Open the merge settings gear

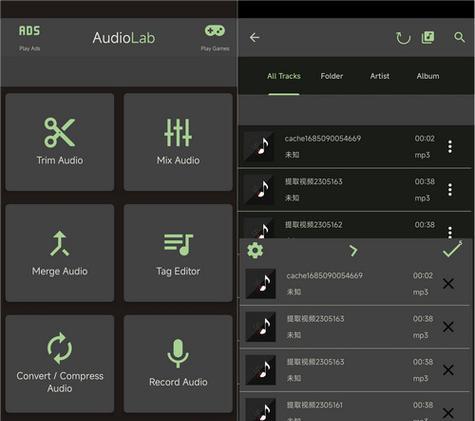(x=255, y=250)
